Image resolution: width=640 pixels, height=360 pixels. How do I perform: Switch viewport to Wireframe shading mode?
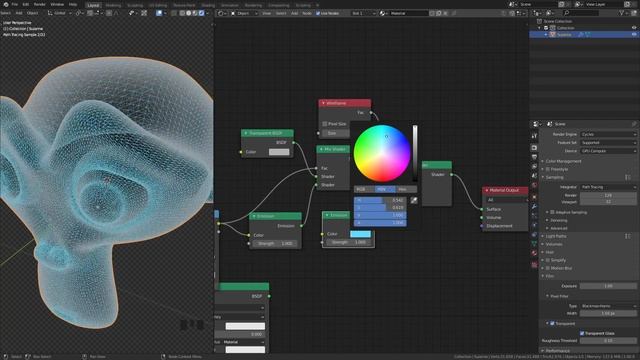[182, 13]
